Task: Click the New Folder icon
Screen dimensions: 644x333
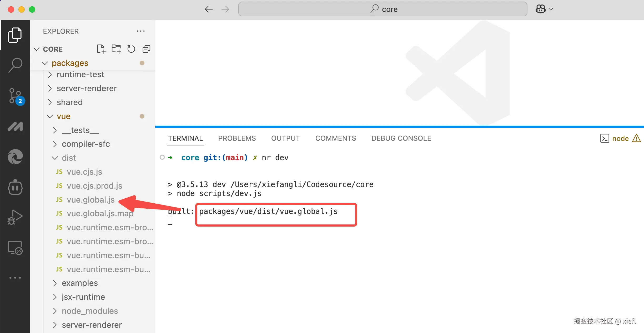Action: 116,49
